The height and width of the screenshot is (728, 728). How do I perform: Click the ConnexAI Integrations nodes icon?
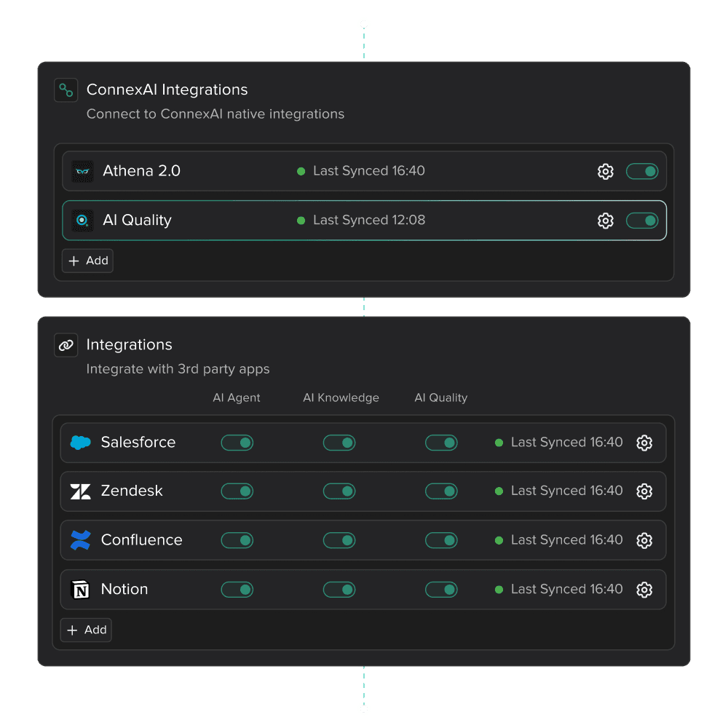[66, 90]
